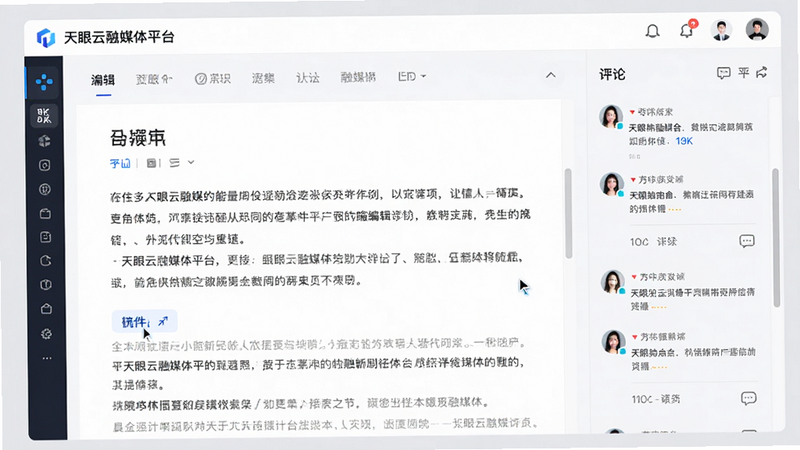Click the speech bubble icon beside 评论
The height and width of the screenshot is (450, 800).
point(723,73)
